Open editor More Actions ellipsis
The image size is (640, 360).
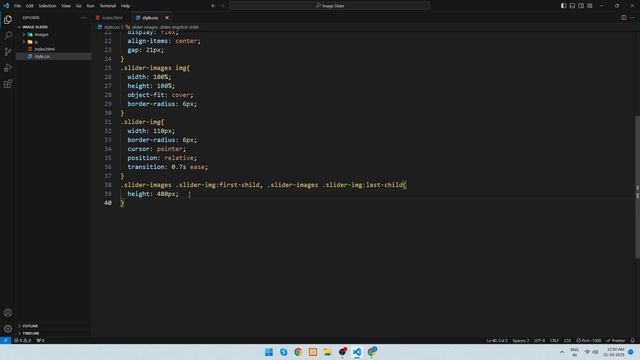click(x=632, y=18)
